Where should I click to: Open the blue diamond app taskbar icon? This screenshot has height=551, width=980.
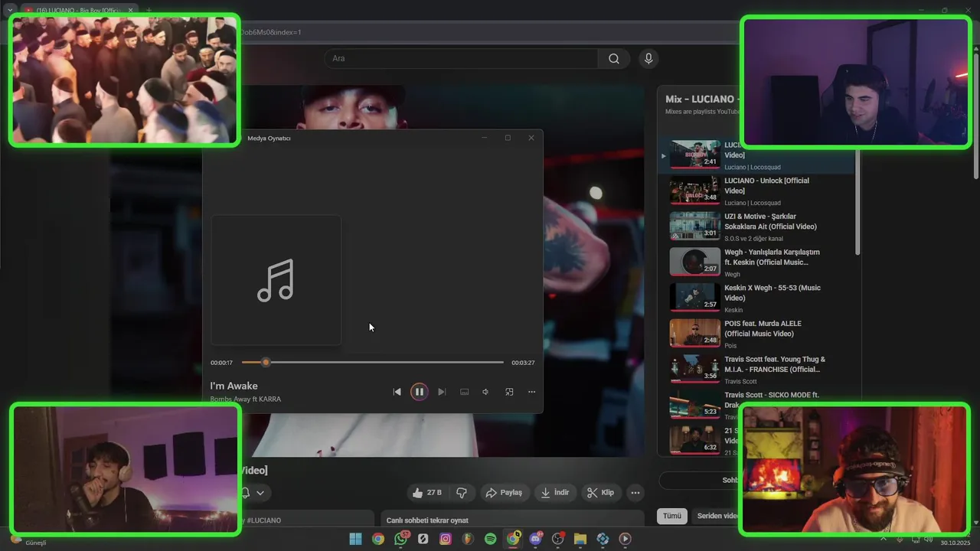pyautogui.click(x=603, y=539)
